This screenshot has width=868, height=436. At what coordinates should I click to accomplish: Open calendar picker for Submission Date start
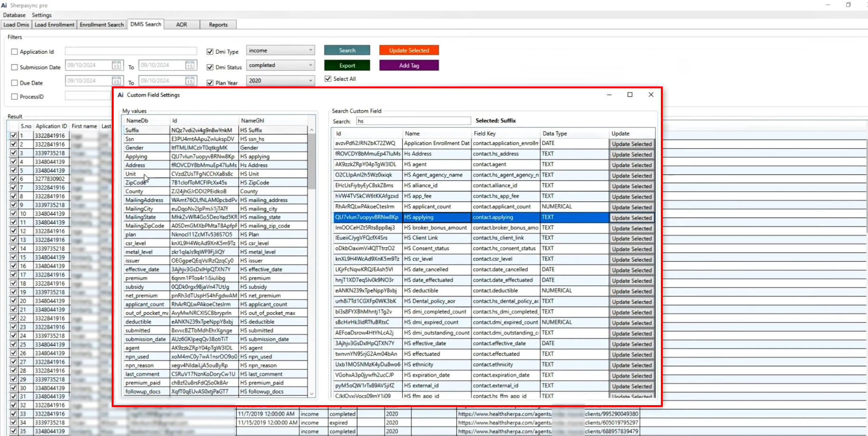pyautogui.click(x=116, y=66)
